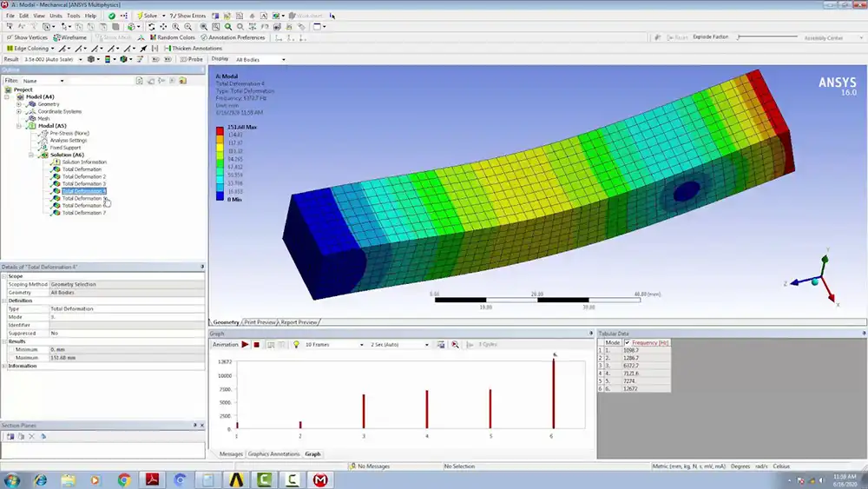
Task: Open the Windows Start menu
Action: [11, 479]
